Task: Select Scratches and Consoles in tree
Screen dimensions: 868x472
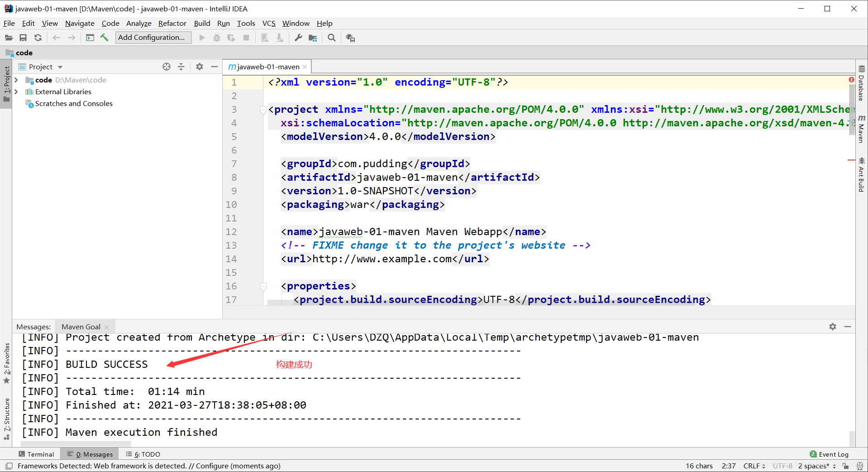Action: pos(74,103)
